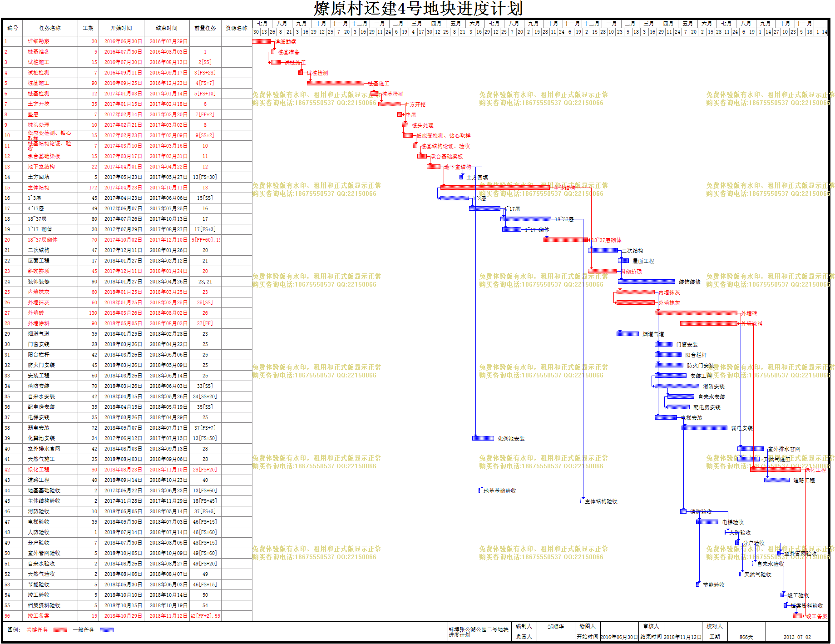Click task name cell 天然气施工 in table
The height and width of the screenshot is (644, 835).
(x=50, y=459)
